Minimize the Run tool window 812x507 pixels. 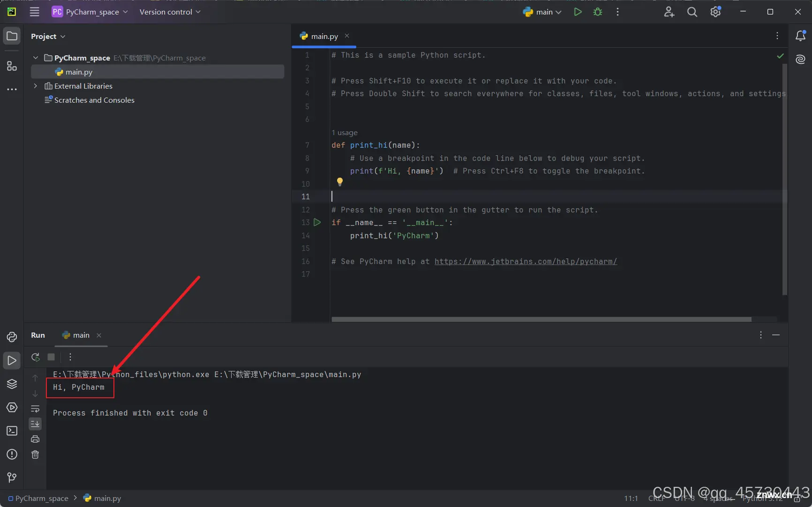click(x=776, y=335)
